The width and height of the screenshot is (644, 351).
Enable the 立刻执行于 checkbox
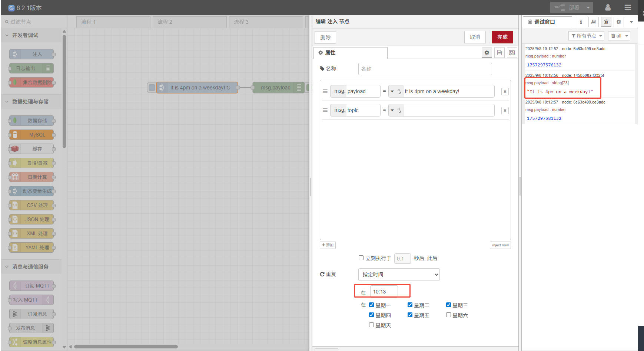pos(361,258)
